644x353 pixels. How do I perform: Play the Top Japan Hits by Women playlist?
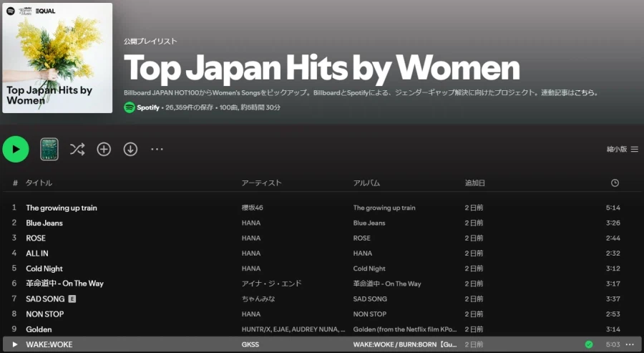tap(16, 149)
